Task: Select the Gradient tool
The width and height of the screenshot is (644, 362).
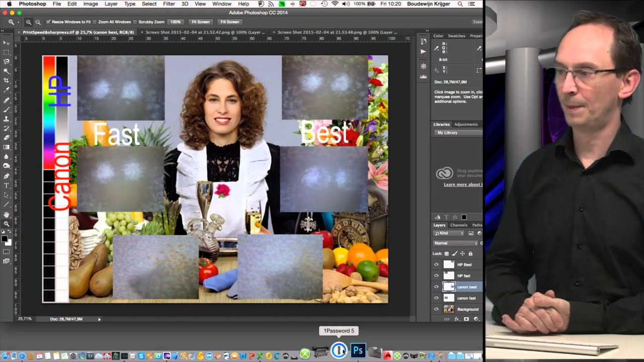Action: 7,147
